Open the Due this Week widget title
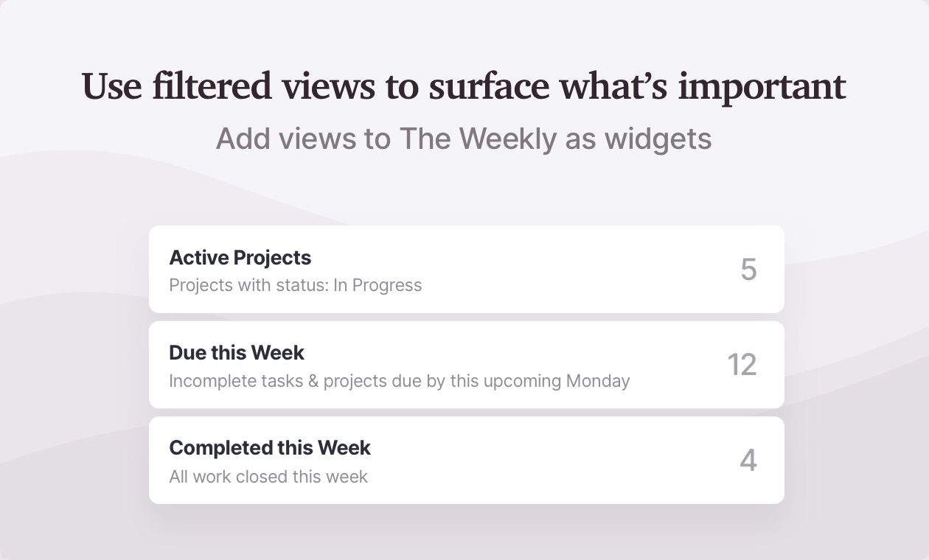Screen dimensions: 929x560 (x=237, y=353)
